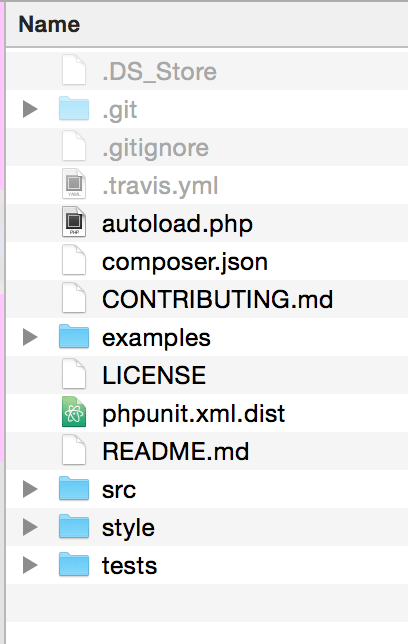Click the LICENSE blank document icon
Viewport: 408px width, 644px height.
click(74, 374)
